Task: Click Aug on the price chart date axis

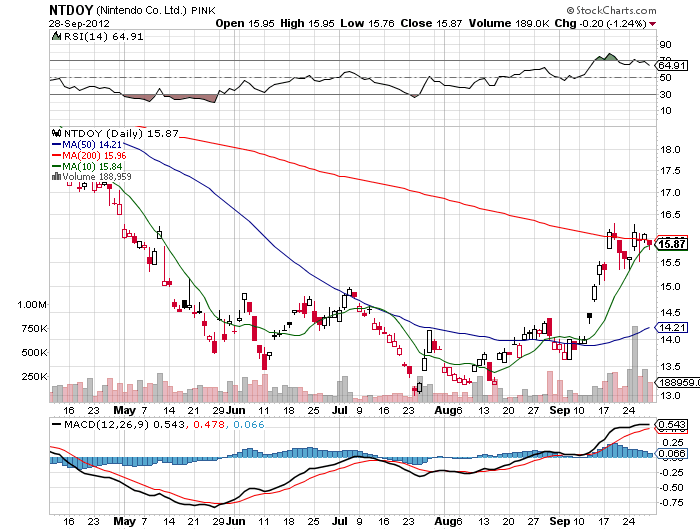Action: tap(445, 410)
